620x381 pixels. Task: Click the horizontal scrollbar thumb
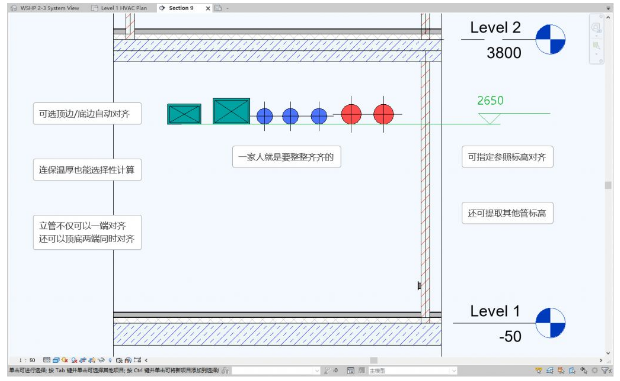pyautogui.click(x=374, y=360)
